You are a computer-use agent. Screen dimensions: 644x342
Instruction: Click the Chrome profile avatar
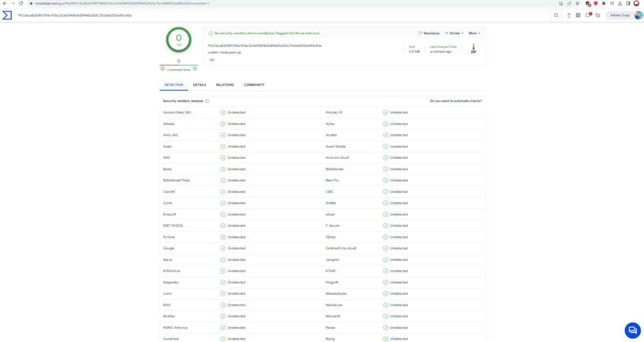click(636, 3)
